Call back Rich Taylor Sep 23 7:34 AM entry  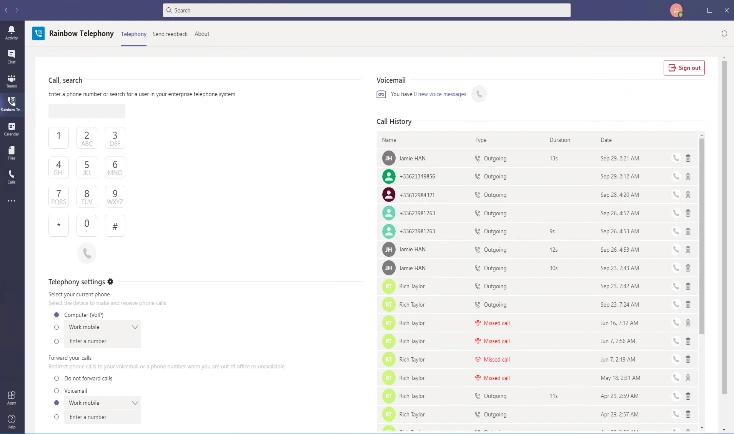coord(675,304)
